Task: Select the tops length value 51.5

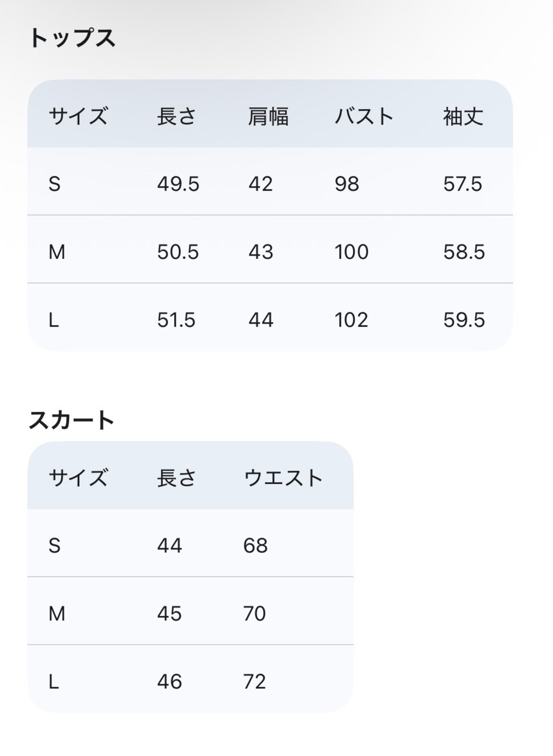Action: coord(176,320)
